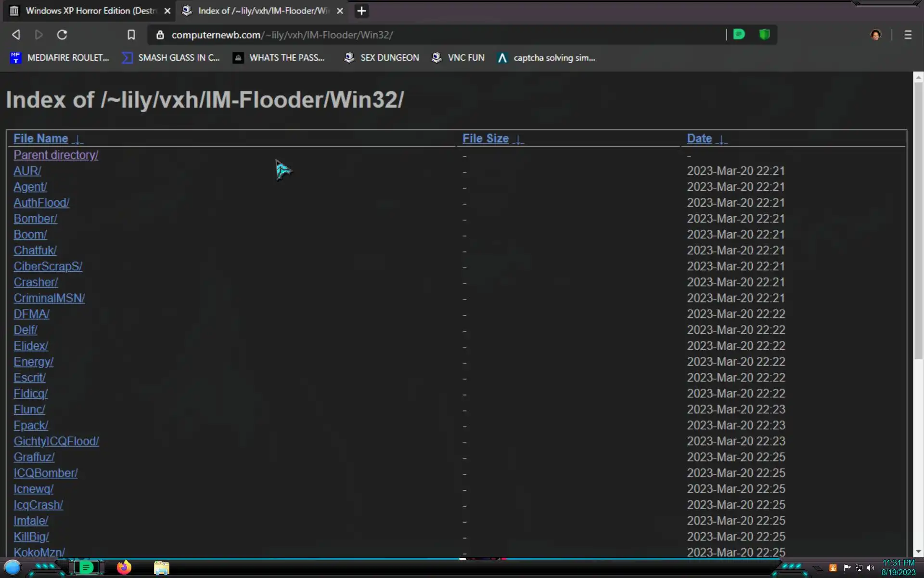Open the GichtyICQFlood folder link
The image size is (924, 578).
point(56,441)
